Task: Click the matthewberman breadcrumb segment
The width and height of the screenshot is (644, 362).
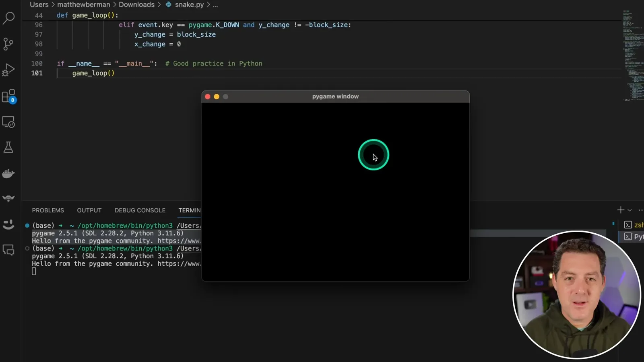Action: [x=83, y=5]
